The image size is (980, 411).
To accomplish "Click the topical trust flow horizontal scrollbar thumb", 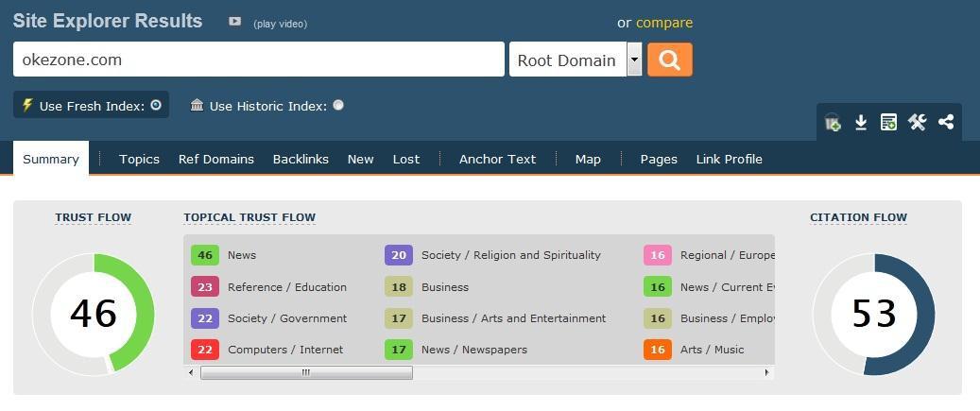I will [306, 373].
